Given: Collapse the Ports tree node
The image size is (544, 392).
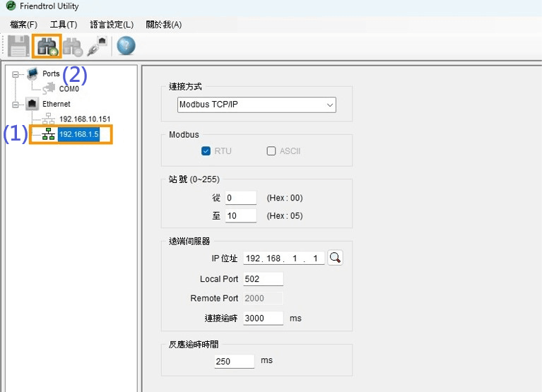Looking at the screenshot, I should [16, 74].
